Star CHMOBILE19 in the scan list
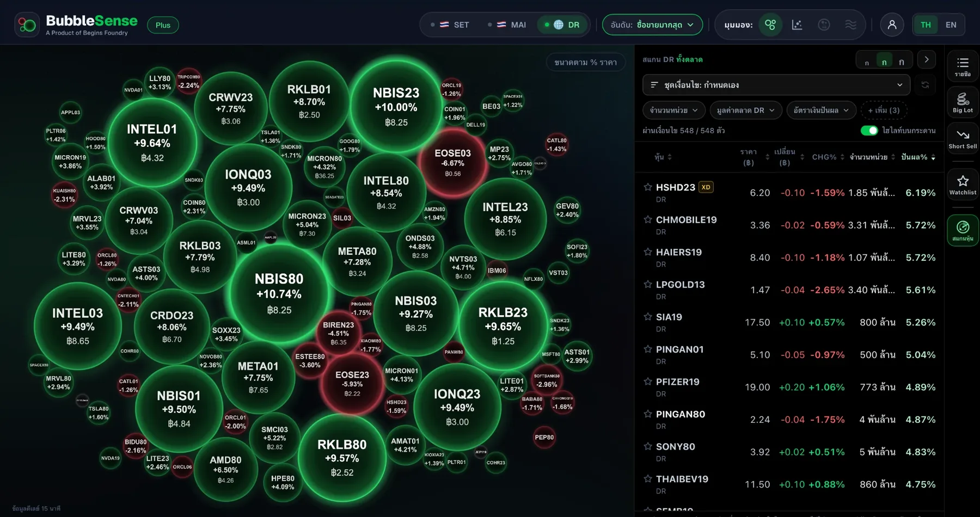This screenshot has height=517, width=980. (648, 220)
